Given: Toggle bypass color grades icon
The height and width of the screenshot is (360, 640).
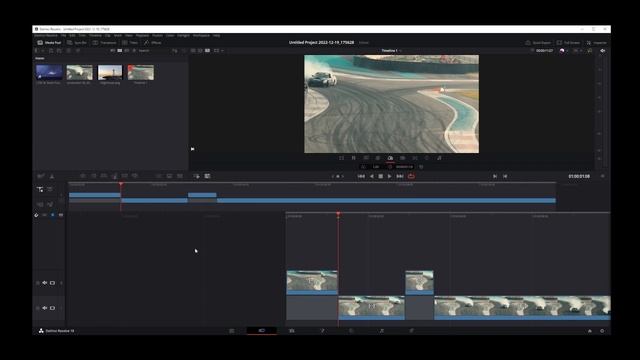Looking at the screenshot, I should click(562, 51).
